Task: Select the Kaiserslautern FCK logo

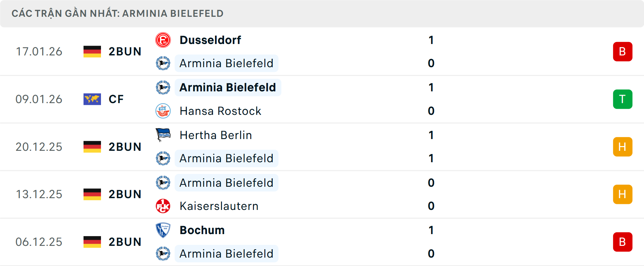Action: (x=163, y=206)
